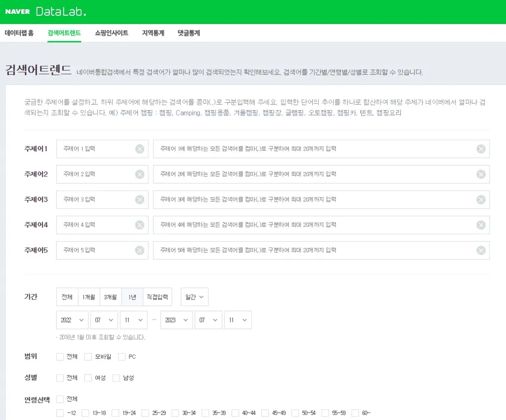Image resolution: width=506 pixels, height=420 pixels.
Task: Click the DataLab logo text
Action: pos(61,12)
